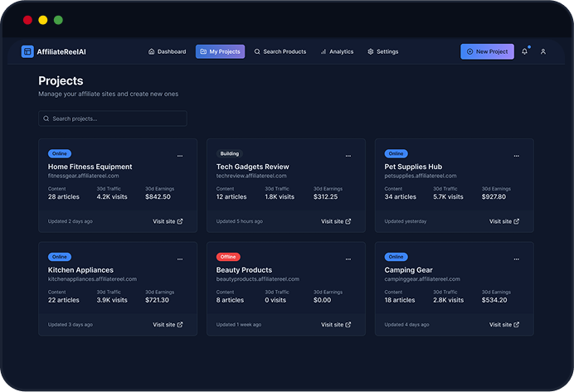
Task: Click the AffiliateReelAI logo icon
Action: pos(28,51)
